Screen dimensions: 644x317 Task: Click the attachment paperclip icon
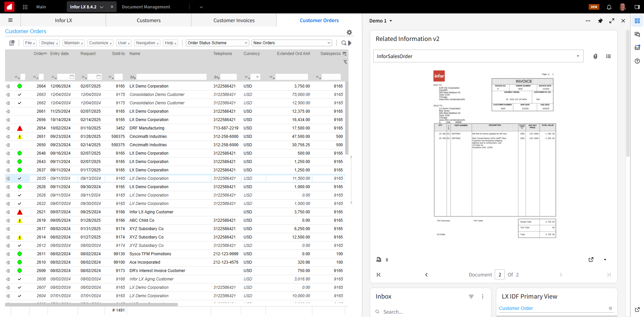tap(595, 56)
